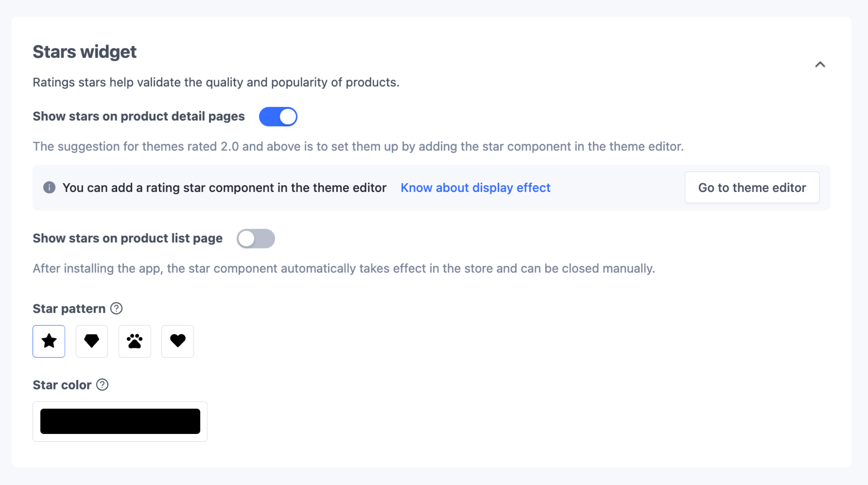The height and width of the screenshot is (485, 868).
Task: Collapse the Stars widget section chevron
Action: pos(820,65)
